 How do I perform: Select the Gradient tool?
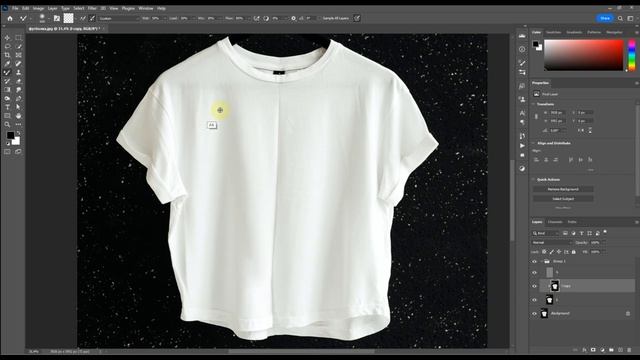[7, 90]
